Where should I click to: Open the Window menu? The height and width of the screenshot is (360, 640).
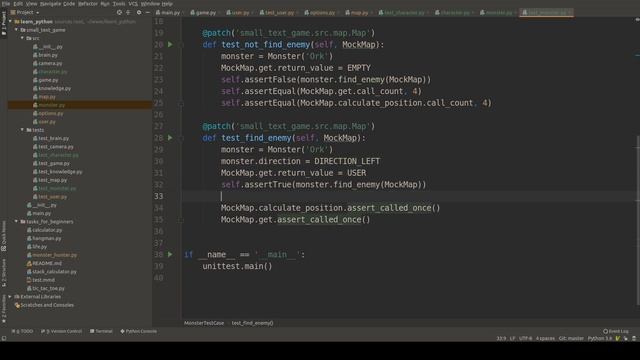(x=150, y=4)
